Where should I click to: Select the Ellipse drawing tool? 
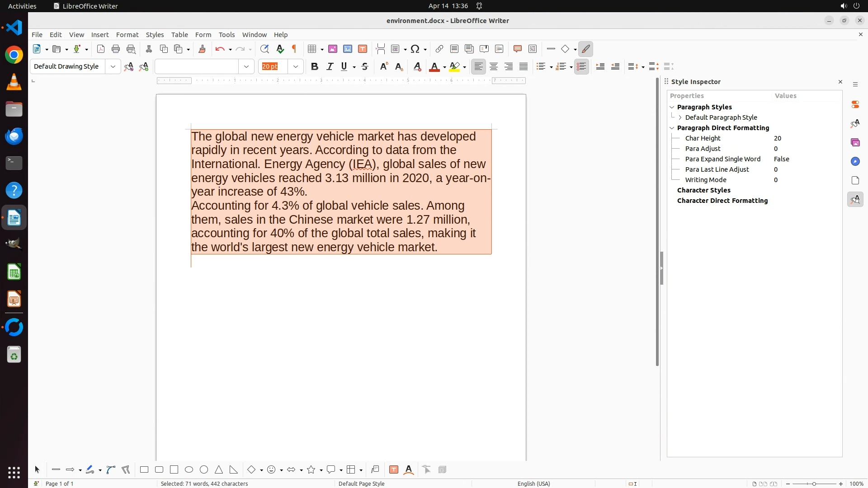[x=189, y=469]
